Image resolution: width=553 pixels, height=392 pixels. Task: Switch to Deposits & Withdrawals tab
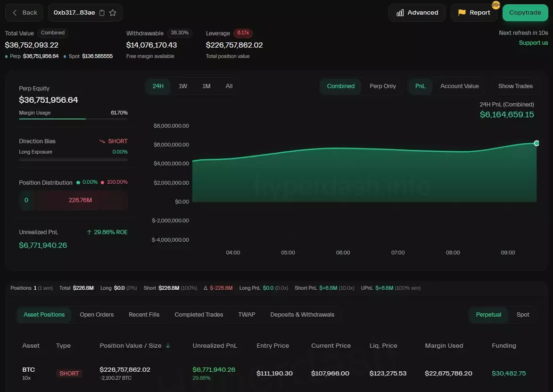coord(302,315)
